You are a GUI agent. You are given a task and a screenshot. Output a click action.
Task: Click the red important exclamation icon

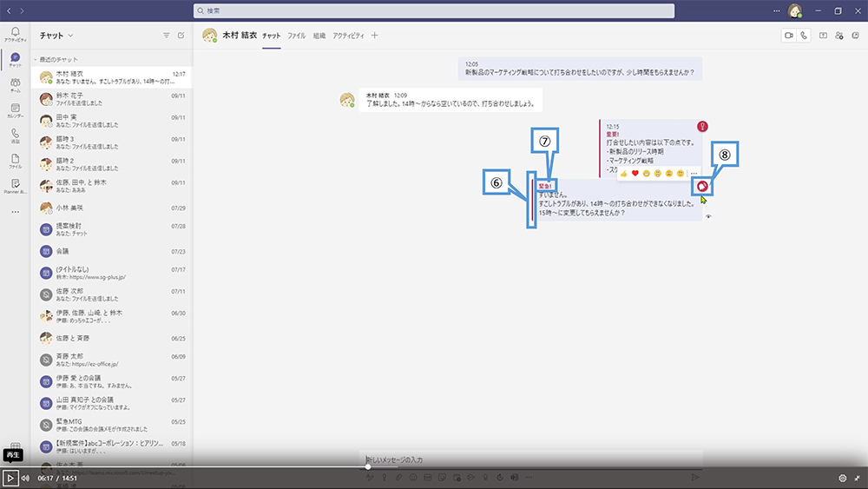tap(702, 126)
